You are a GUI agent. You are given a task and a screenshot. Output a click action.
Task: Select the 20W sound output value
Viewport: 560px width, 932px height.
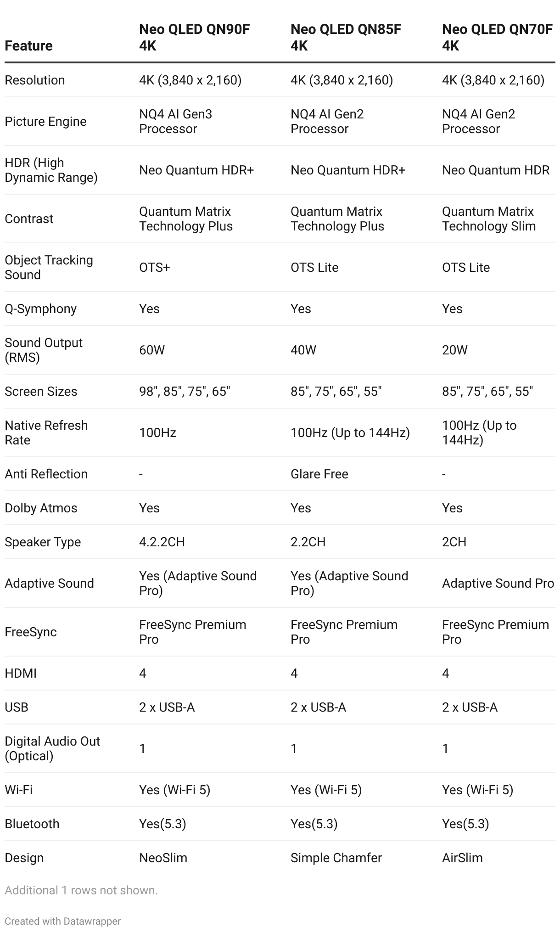(x=455, y=350)
